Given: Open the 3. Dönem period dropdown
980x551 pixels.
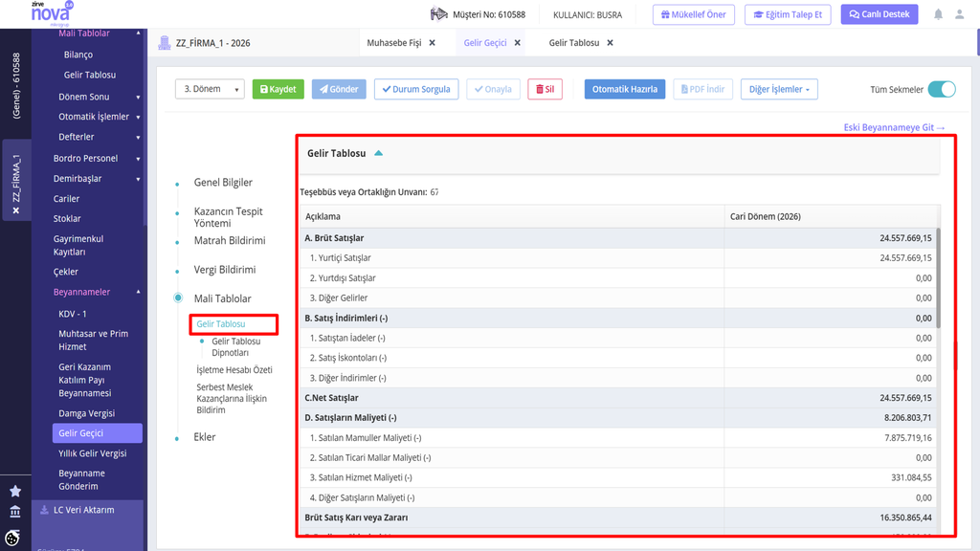Looking at the screenshot, I should [210, 89].
